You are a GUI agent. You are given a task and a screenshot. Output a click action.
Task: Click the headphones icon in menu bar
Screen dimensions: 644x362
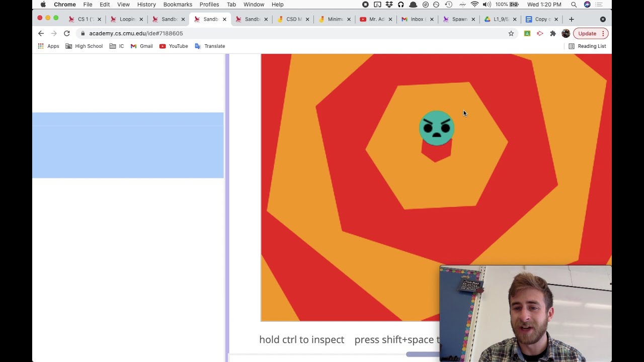click(x=401, y=5)
